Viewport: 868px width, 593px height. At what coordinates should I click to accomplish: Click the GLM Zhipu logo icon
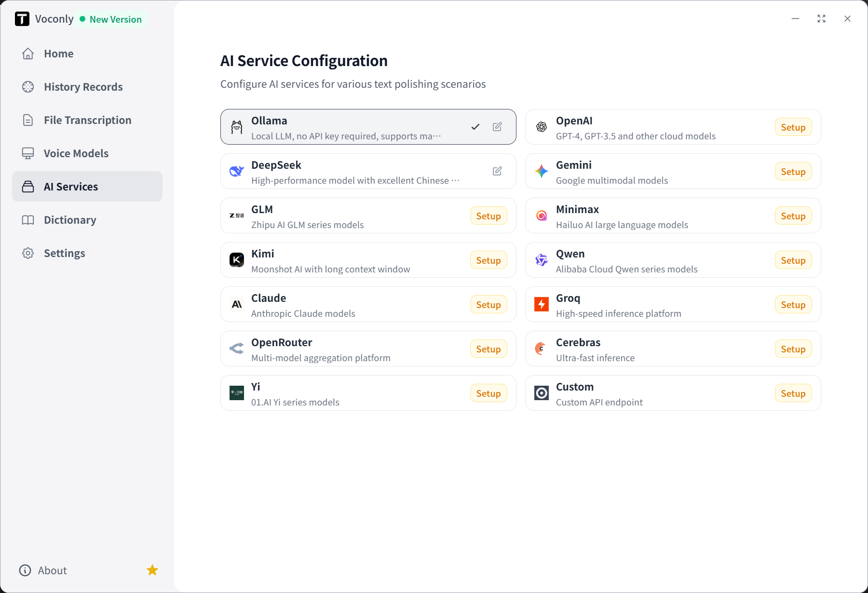[237, 216]
